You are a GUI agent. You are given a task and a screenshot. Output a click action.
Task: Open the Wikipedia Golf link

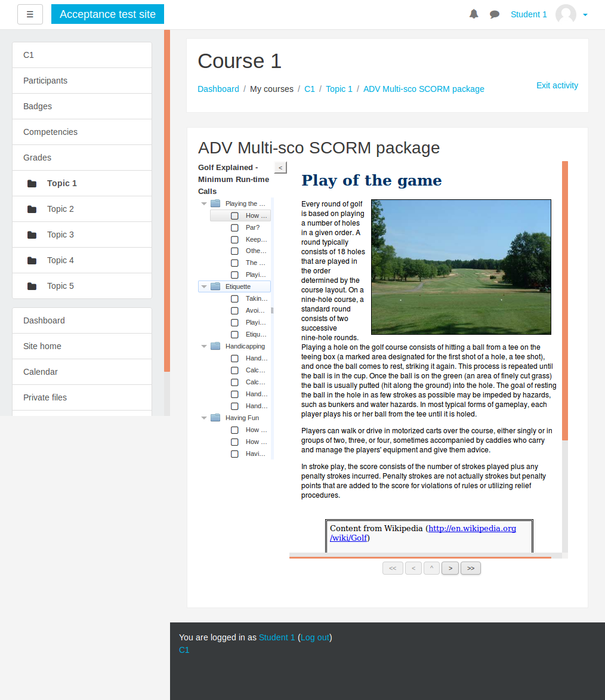point(472,529)
